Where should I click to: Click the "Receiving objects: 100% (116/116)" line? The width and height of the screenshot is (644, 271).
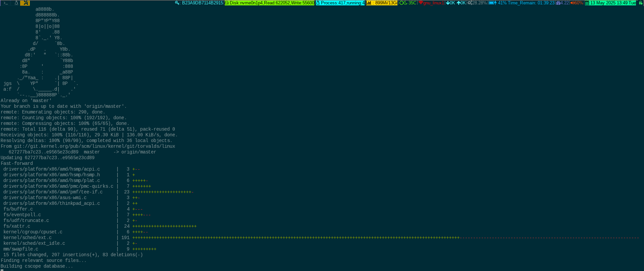click(x=89, y=135)
